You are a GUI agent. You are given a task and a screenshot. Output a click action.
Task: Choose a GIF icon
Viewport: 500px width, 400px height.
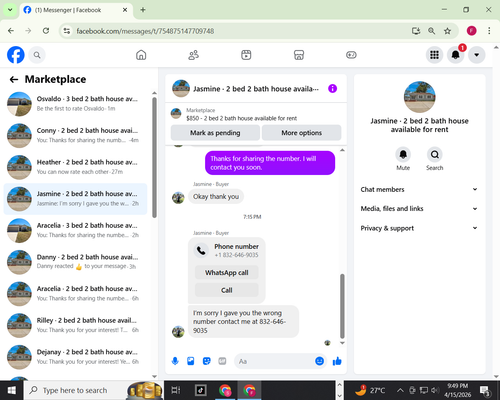(222, 361)
